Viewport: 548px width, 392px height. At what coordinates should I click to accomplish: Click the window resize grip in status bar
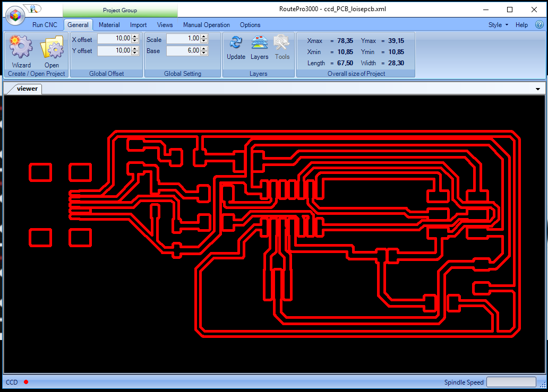click(543, 385)
